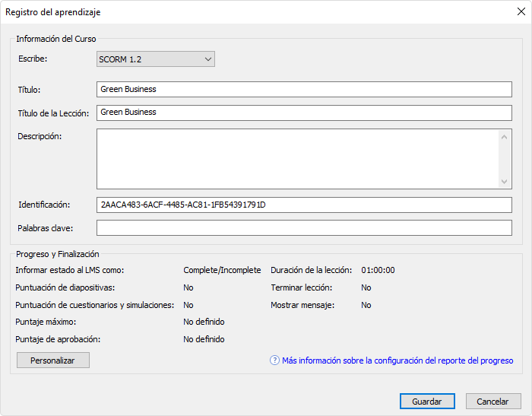Click the Puntaje de aprobación label
Viewport: 532px width, 416px height.
[x=58, y=339]
